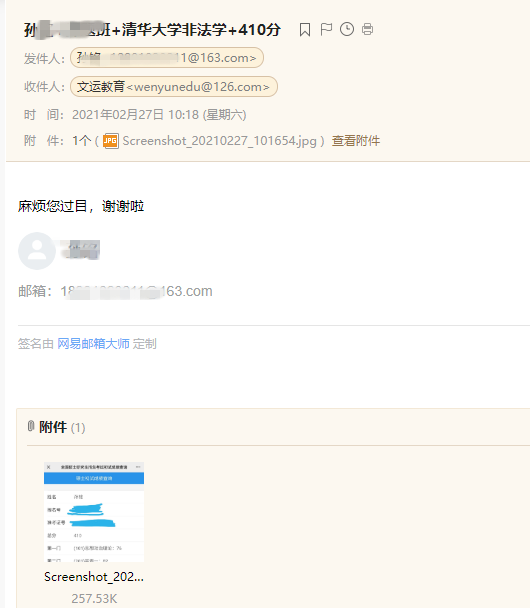Open the 网易邮箱大师 link

[93, 344]
